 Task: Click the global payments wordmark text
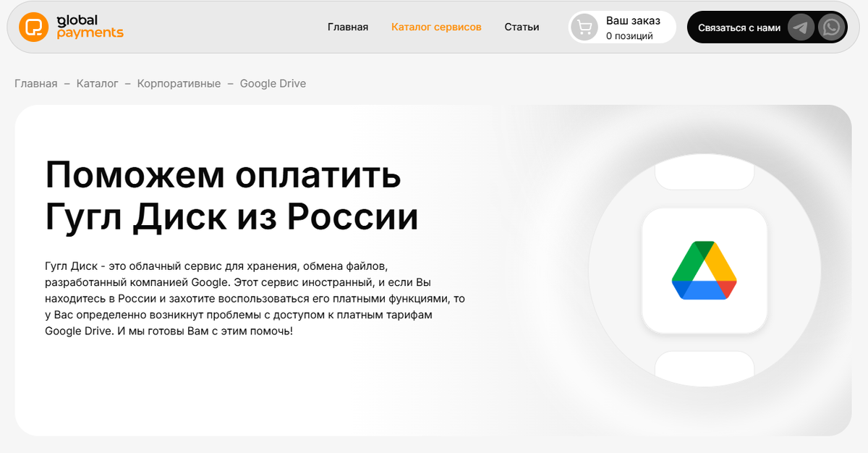[x=90, y=27]
